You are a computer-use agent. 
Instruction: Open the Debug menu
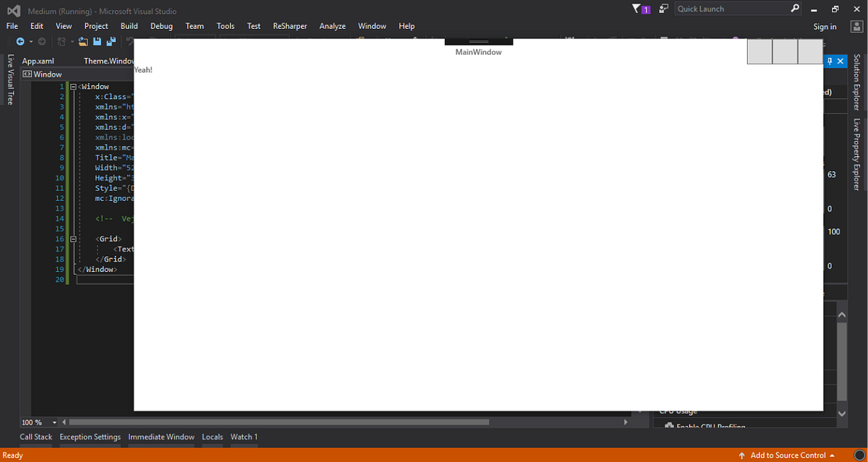(161, 25)
